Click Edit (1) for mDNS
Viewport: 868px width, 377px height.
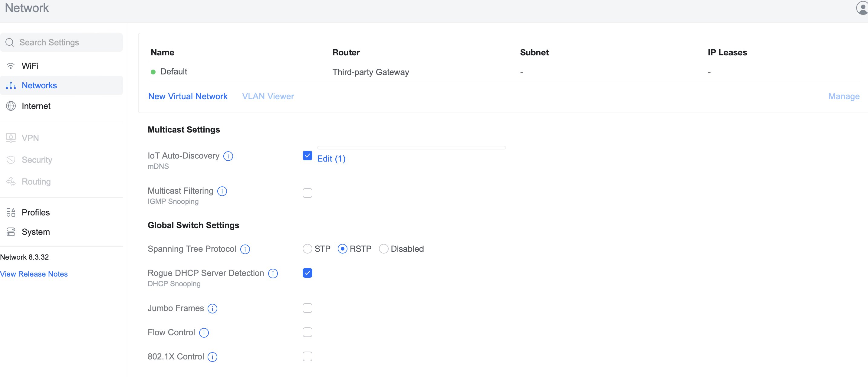[331, 159]
